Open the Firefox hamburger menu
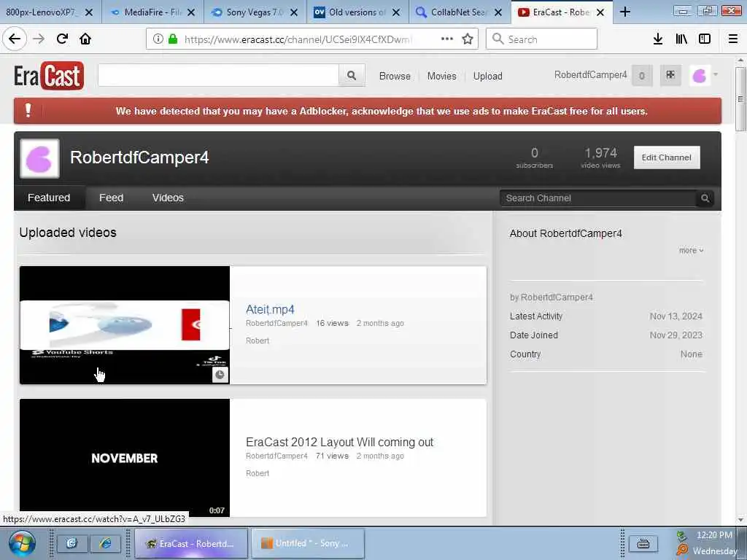Screen dimensions: 747x560 coord(733,39)
